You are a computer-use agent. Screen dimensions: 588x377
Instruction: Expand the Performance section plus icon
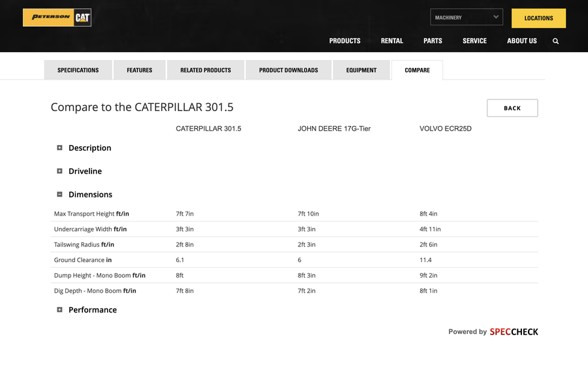(x=59, y=310)
